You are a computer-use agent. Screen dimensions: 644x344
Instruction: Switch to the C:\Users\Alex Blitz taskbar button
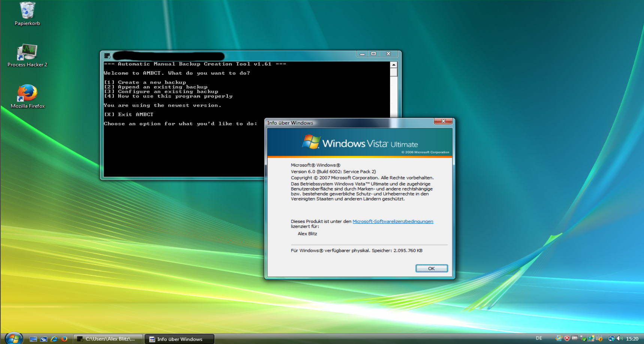coord(108,339)
